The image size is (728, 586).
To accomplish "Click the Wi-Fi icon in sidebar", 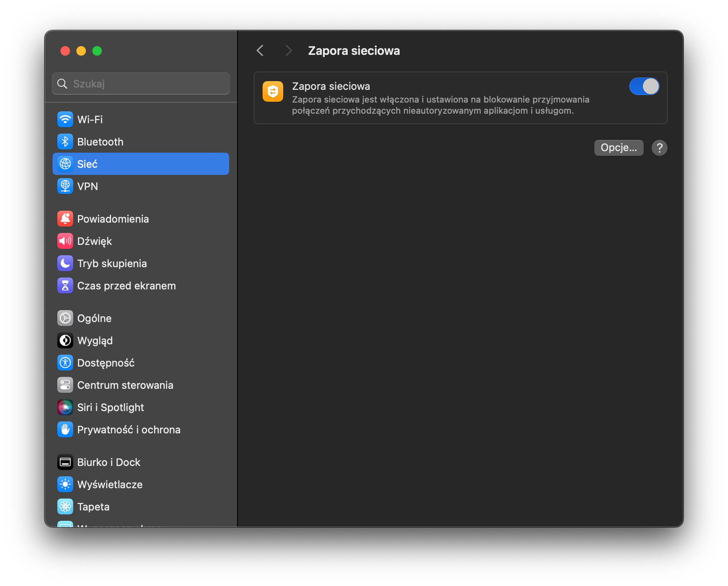I will (x=65, y=119).
